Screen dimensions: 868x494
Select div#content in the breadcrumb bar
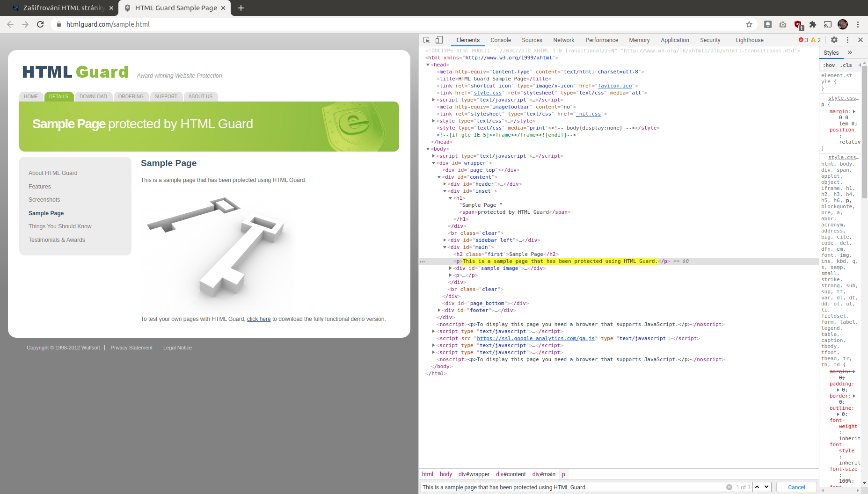pos(511,474)
